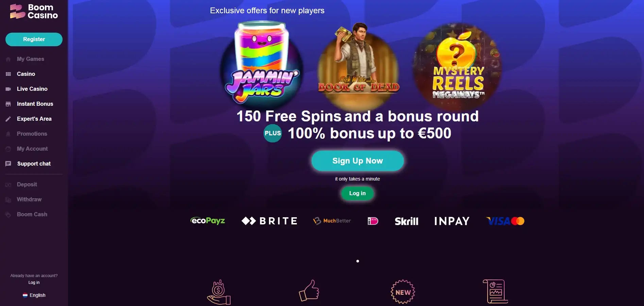Click the Register button in the sidebar
Viewport: 644px width, 306px height.
(x=34, y=39)
